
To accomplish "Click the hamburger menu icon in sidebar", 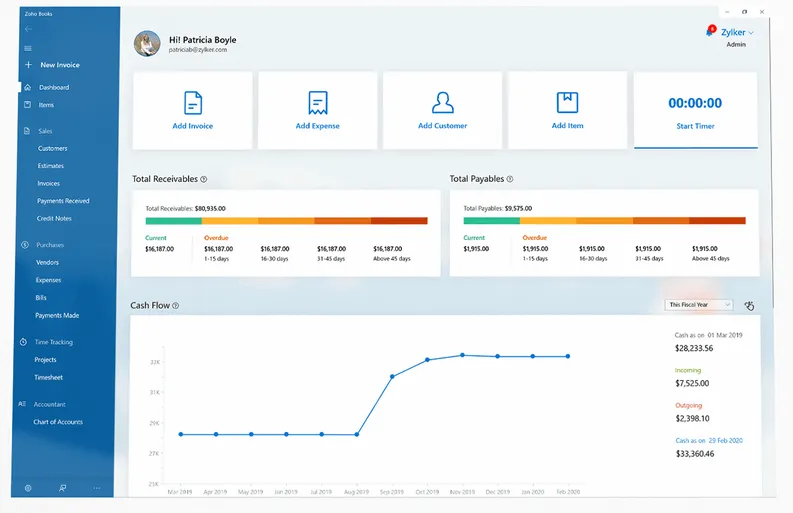I will (x=28, y=48).
